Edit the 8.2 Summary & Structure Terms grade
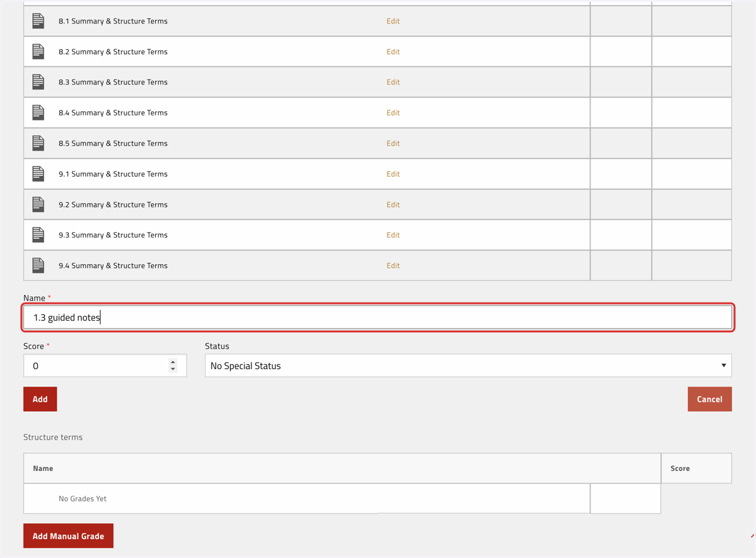756x558 pixels. click(x=393, y=52)
